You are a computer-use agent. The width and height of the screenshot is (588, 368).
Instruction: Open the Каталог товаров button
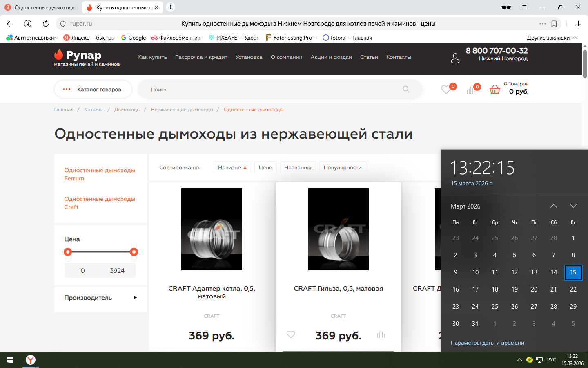point(93,90)
